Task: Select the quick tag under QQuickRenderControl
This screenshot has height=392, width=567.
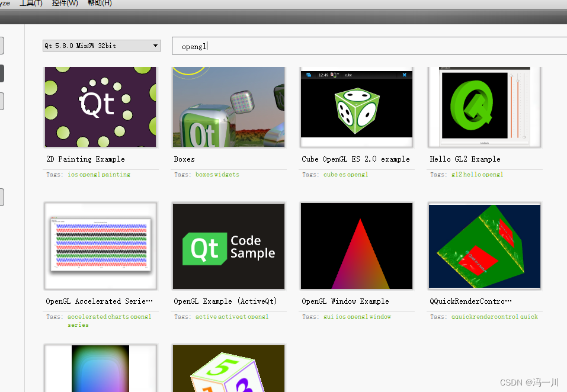Action: pyautogui.click(x=529, y=317)
